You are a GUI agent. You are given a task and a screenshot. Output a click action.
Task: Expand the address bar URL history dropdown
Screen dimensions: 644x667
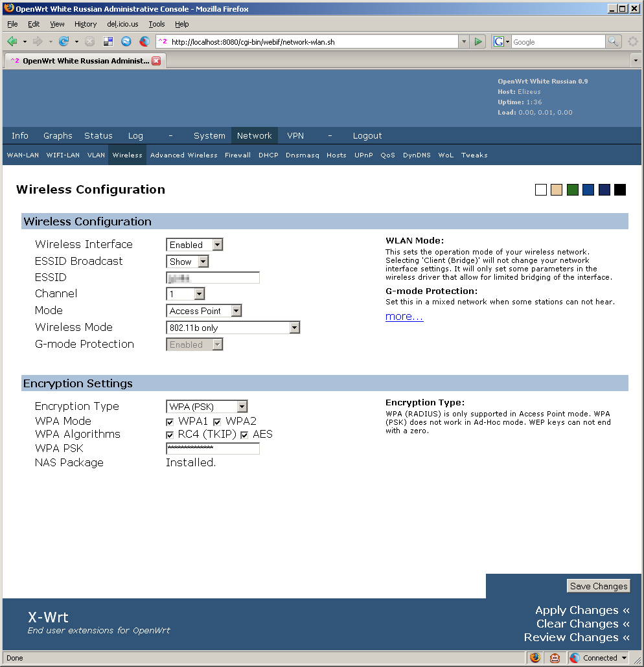pyautogui.click(x=464, y=41)
